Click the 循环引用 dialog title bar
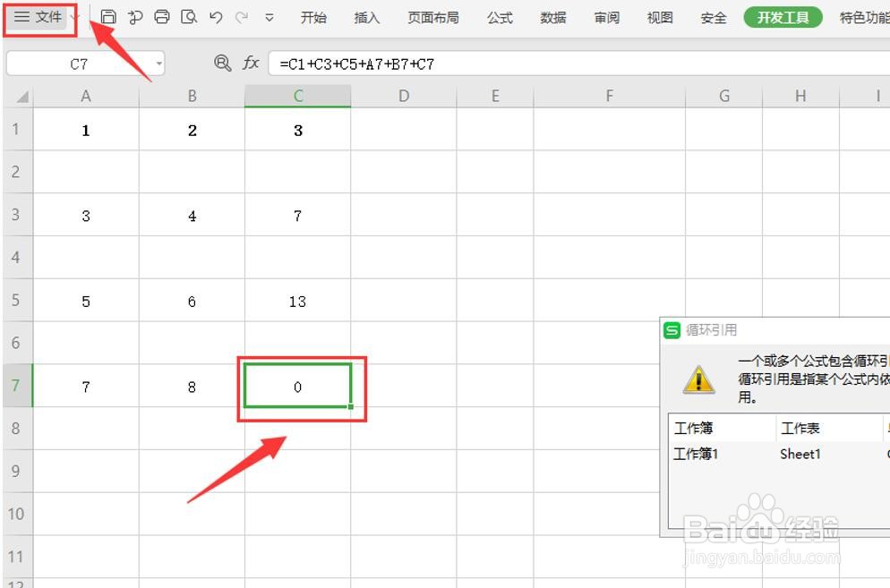This screenshot has height=588, width=890. [x=775, y=329]
